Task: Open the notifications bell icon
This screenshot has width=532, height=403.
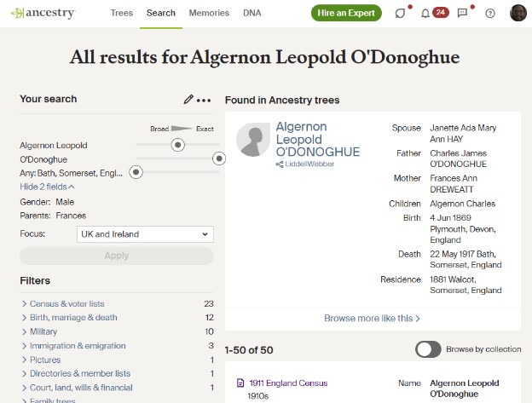Action: [x=425, y=14]
